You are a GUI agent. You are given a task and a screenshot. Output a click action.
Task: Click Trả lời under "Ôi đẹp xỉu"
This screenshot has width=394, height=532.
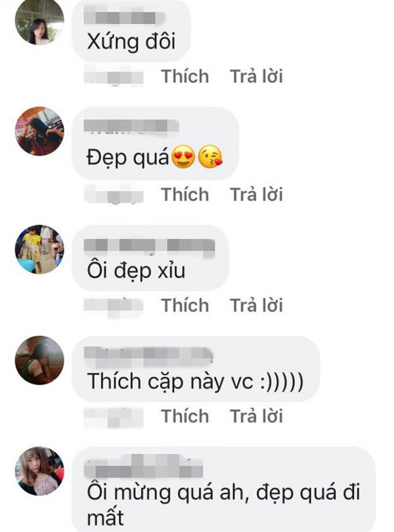(x=257, y=305)
